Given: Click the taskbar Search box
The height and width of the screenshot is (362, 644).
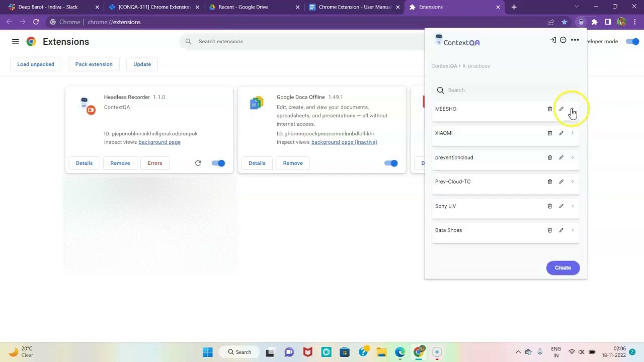Looking at the screenshot, I should (239, 352).
